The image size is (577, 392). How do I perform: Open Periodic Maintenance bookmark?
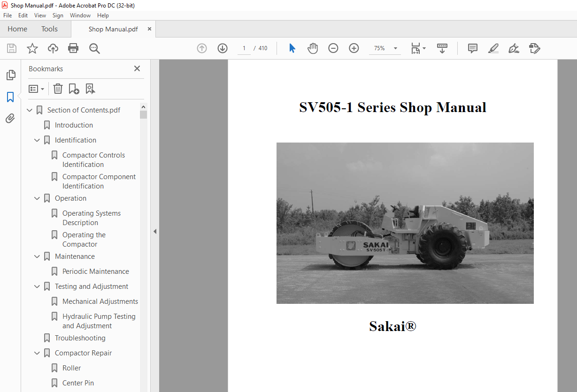96,271
